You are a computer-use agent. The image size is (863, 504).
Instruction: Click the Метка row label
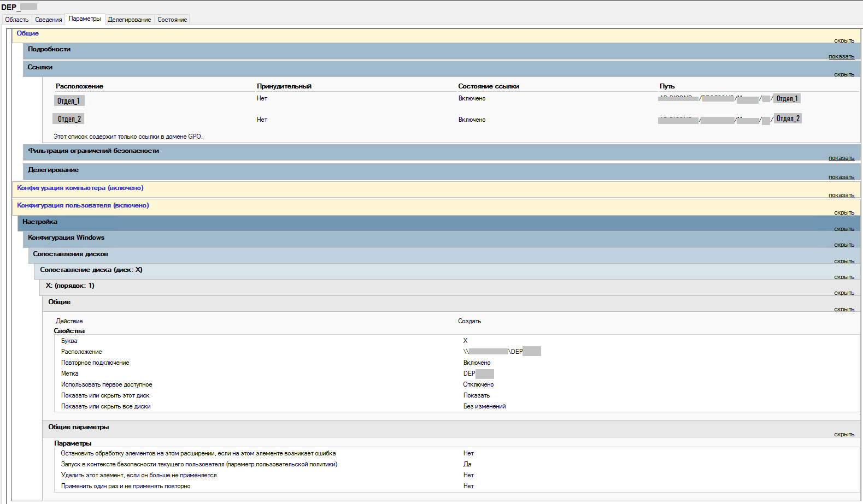(x=69, y=373)
